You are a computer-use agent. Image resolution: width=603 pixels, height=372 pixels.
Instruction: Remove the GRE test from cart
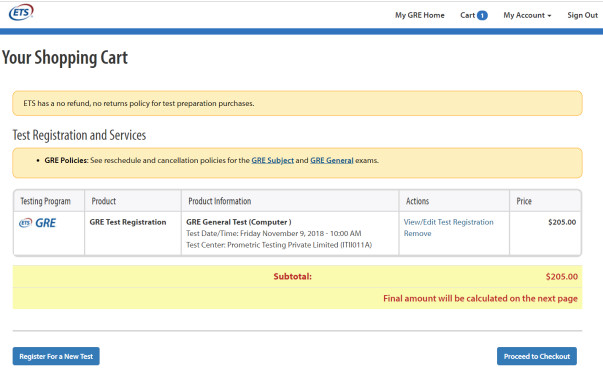point(417,234)
